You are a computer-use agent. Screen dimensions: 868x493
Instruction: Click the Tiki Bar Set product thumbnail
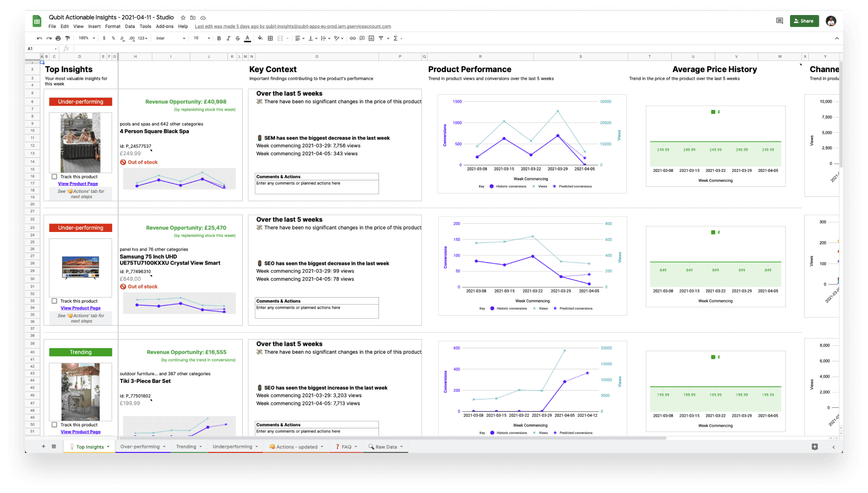[81, 392]
